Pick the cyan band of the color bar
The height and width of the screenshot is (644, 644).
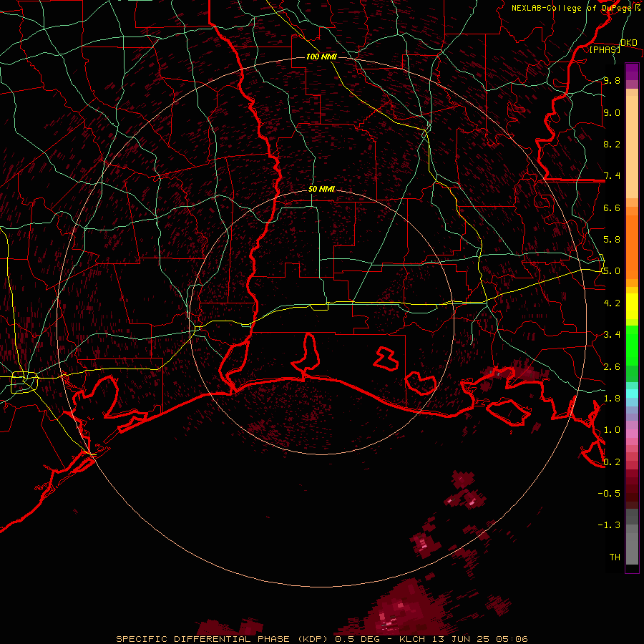[x=632, y=394]
